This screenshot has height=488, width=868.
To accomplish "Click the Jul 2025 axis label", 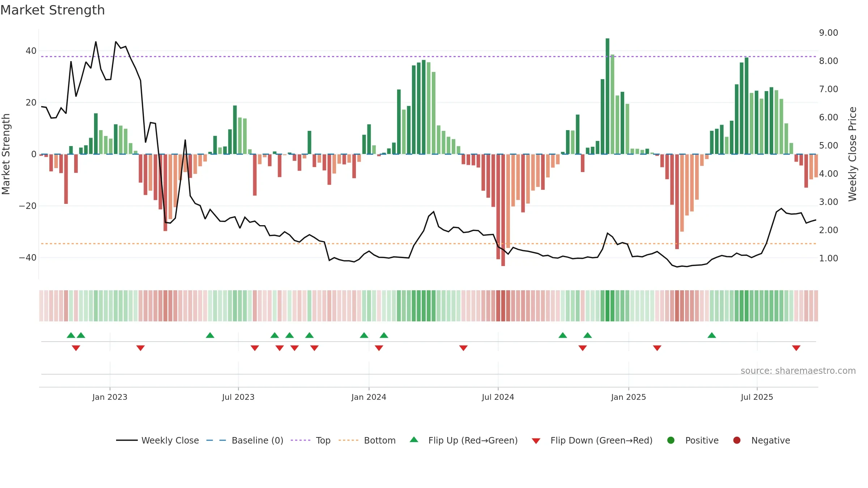I will tap(757, 397).
